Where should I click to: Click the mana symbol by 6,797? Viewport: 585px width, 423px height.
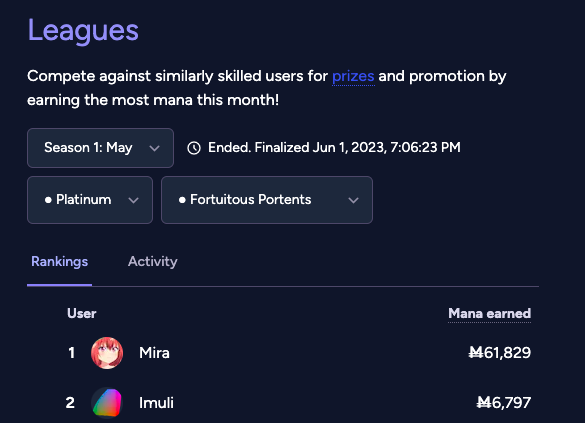[484, 402]
